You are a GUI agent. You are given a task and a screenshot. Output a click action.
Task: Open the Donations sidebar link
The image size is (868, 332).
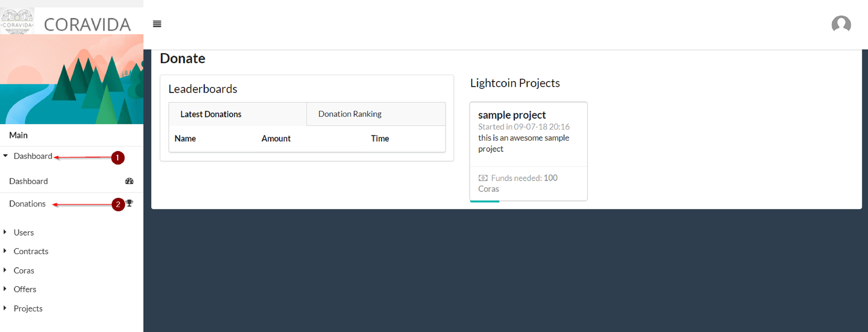(x=27, y=204)
